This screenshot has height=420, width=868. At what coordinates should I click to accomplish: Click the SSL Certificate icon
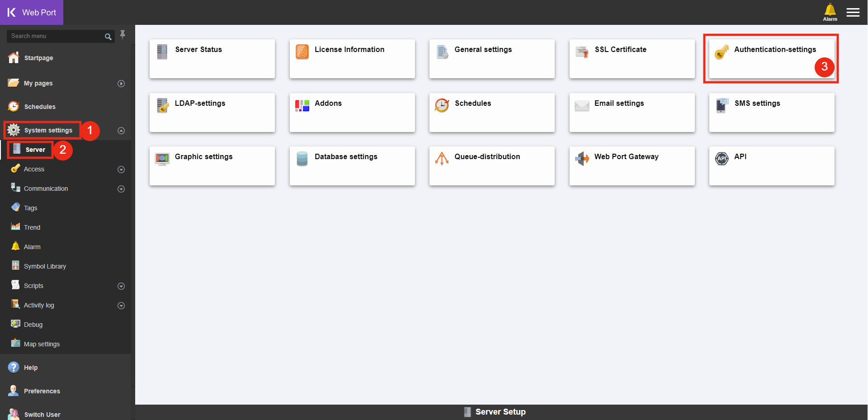582,52
